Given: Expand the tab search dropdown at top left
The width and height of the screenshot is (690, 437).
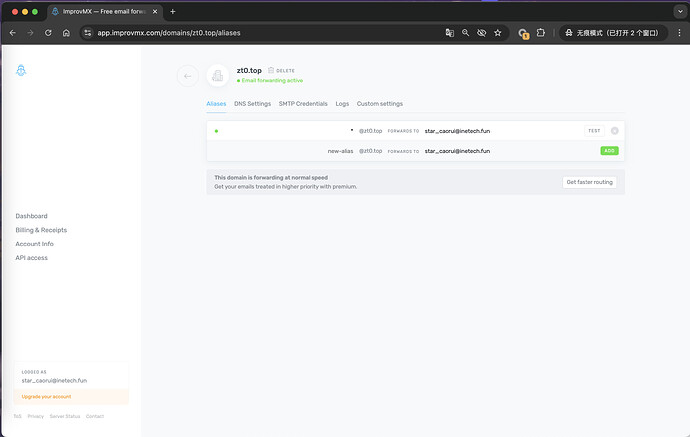Looking at the screenshot, I should point(676,11).
